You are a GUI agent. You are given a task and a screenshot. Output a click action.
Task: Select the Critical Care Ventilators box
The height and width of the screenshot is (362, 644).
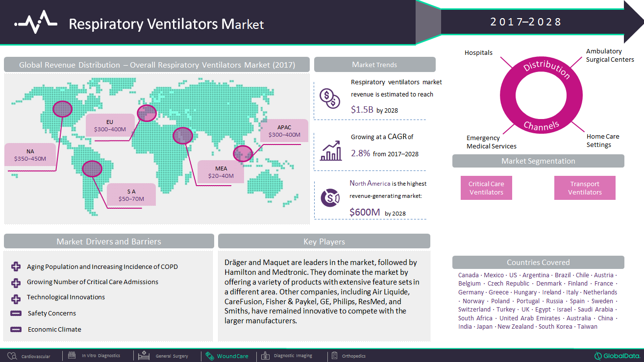coord(486,188)
